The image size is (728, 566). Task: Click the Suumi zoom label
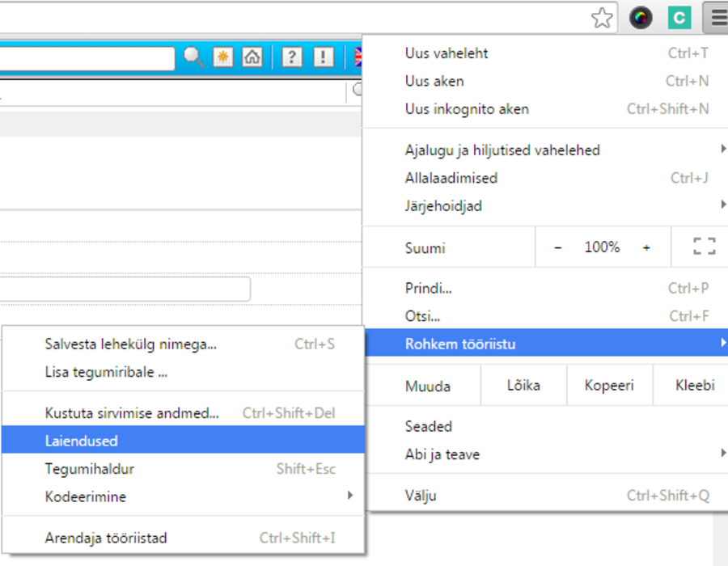425,248
